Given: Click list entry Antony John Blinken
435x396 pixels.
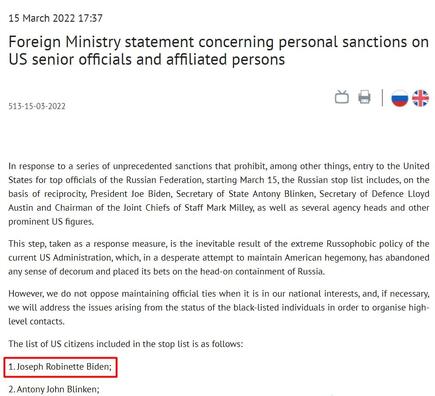Looking at the screenshot, I should pos(54,389).
